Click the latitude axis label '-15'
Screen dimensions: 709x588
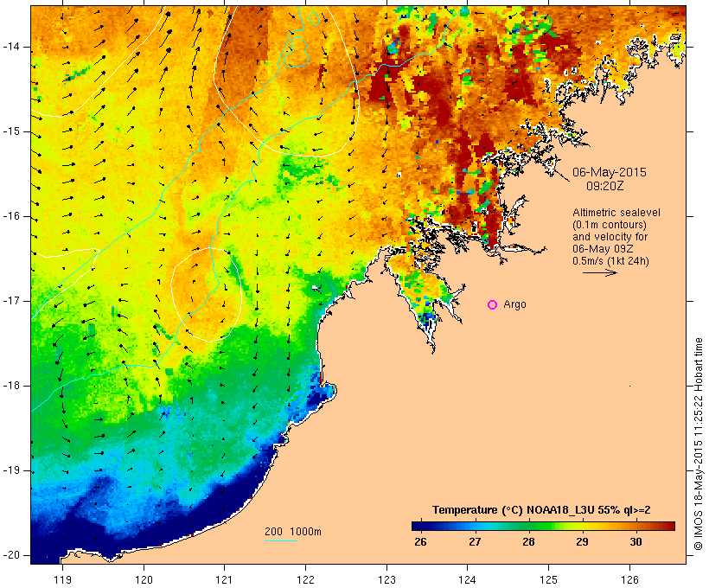click(x=11, y=131)
